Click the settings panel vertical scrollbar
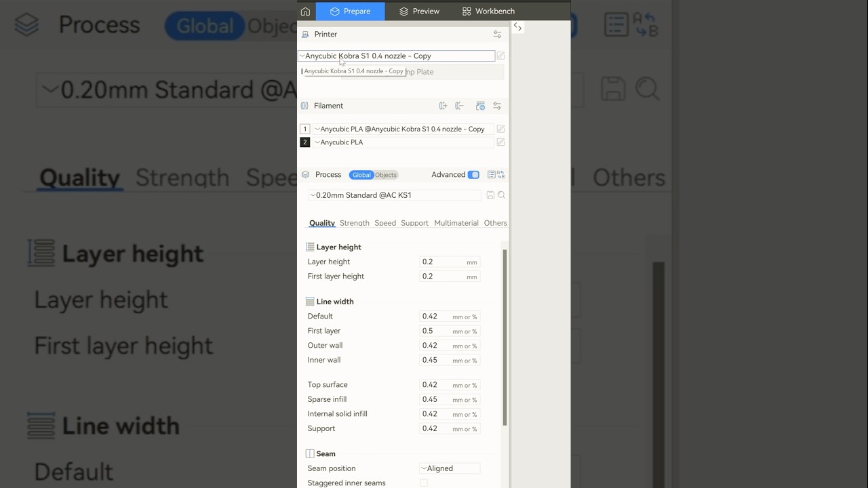Viewport: 868px width, 488px height. click(x=505, y=338)
